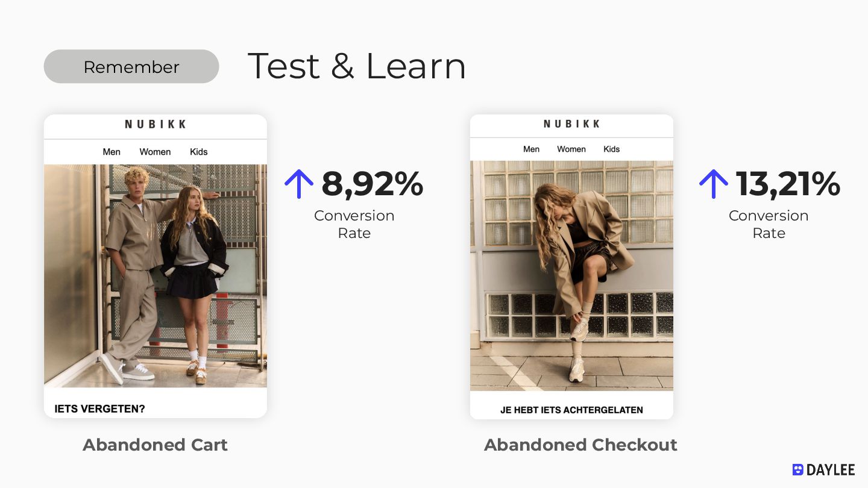Click the Abandoned Cart caption

click(155, 445)
